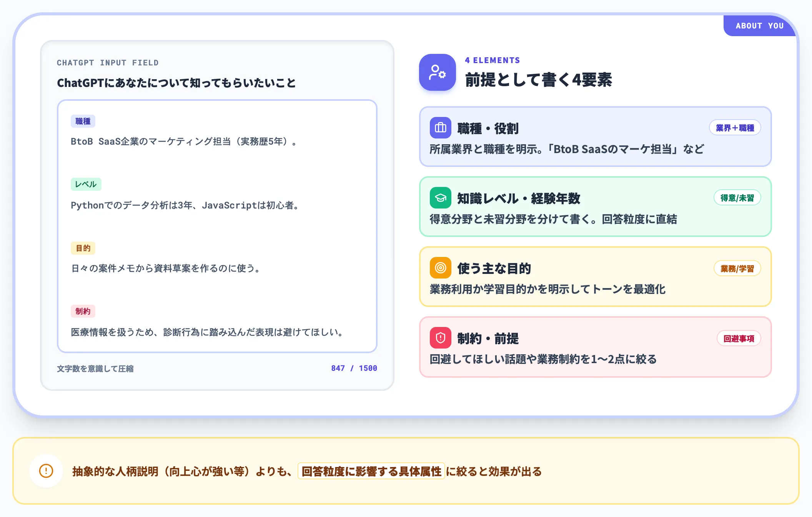812x517 pixels.
Task: Click the character counter '847 / 1500'
Action: pyautogui.click(x=354, y=368)
